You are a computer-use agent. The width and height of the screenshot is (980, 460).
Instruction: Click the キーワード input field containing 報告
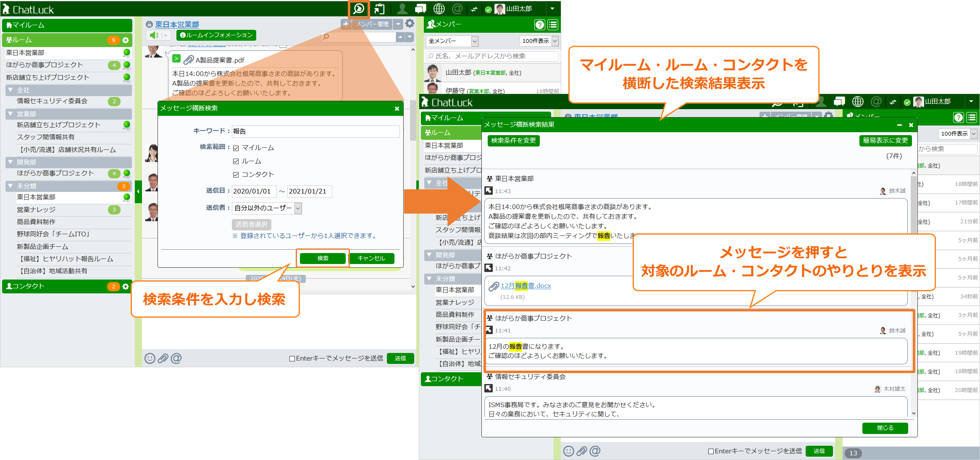[x=315, y=131]
